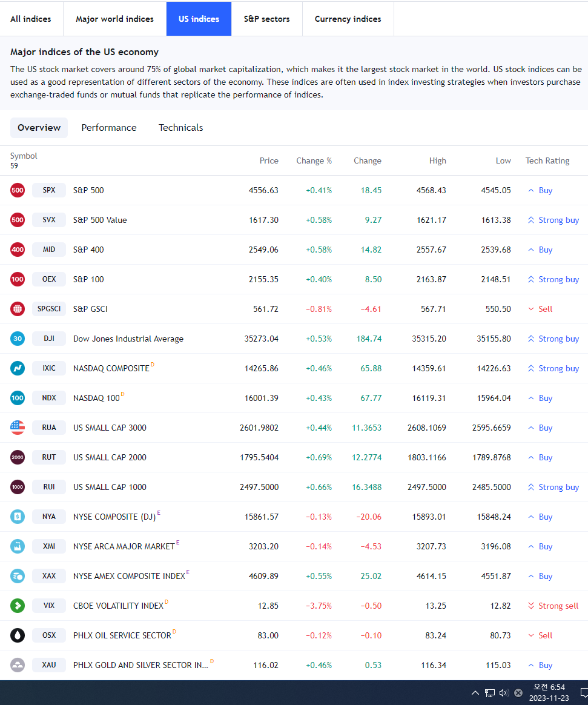Open PHLX OIL SERVICE SECTOR name link
The width and height of the screenshot is (588, 705).
tap(122, 635)
